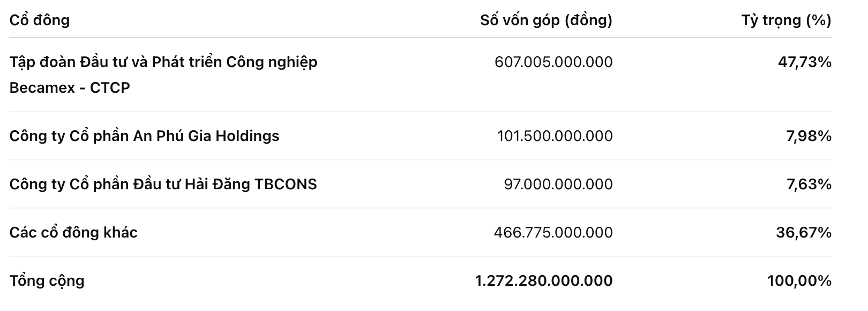Click shareholder 'Đầu tư Hải Đăng TBCONS' name
The height and width of the screenshot is (311, 868).
click(x=163, y=184)
